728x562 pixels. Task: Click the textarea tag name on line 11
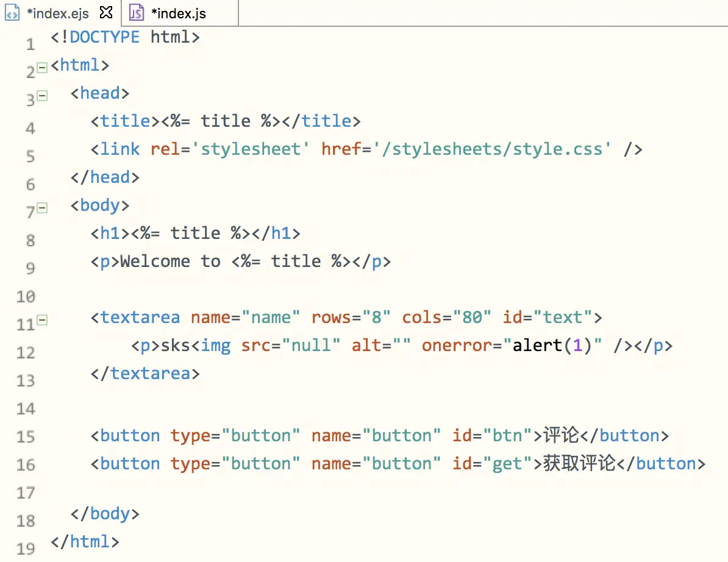[140, 318]
